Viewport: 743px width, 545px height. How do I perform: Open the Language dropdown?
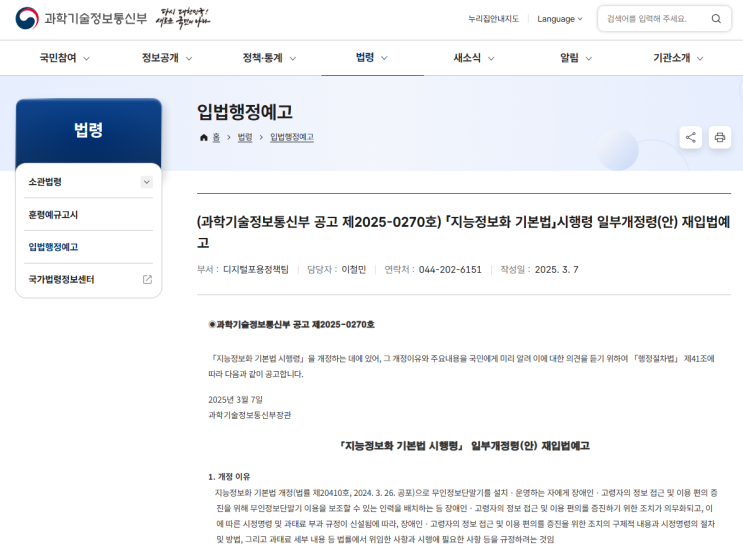coord(560,19)
